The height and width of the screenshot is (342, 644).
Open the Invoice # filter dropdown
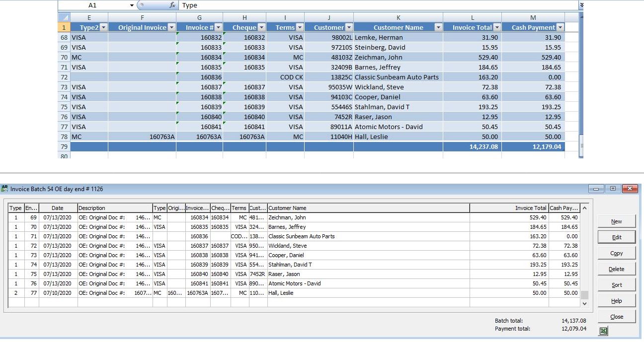click(219, 28)
